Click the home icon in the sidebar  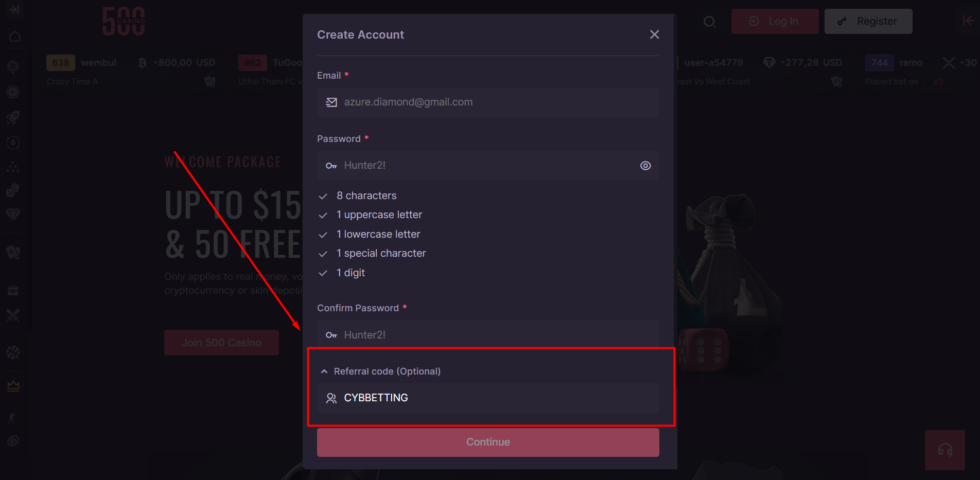(x=14, y=37)
